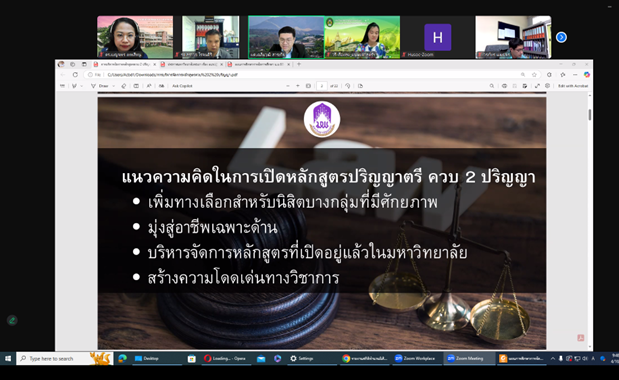The height and width of the screenshot is (380, 619).
Task: Click Edit with Acrobat
Action: point(573,86)
